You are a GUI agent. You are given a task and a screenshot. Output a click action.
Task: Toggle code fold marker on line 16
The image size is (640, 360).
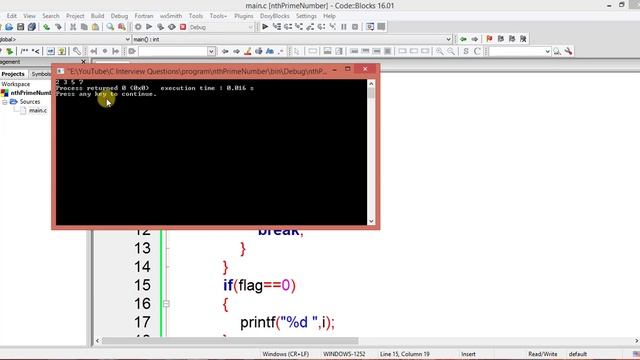[x=166, y=304]
